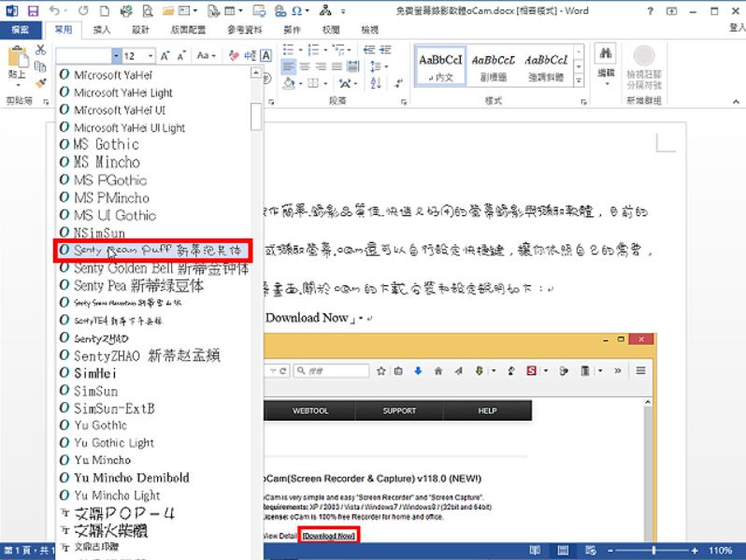Open Word Help question mark icon
The height and width of the screenshot is (560, 746).
(x=651, y=10)
